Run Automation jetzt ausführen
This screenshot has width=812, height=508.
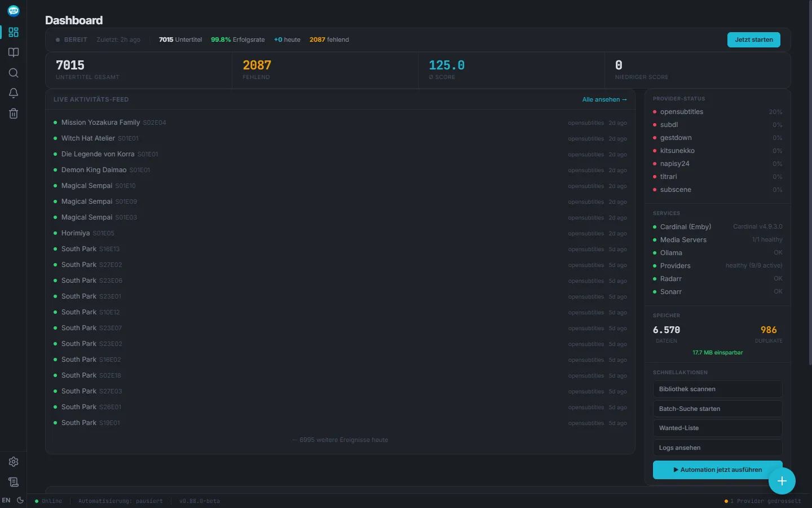coord(717,470)
